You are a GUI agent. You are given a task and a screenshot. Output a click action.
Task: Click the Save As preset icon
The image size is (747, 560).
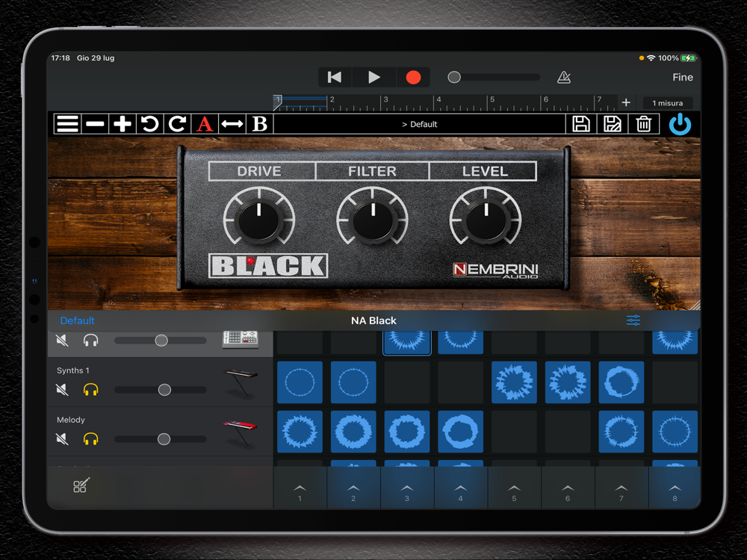[x=613, y=124]
